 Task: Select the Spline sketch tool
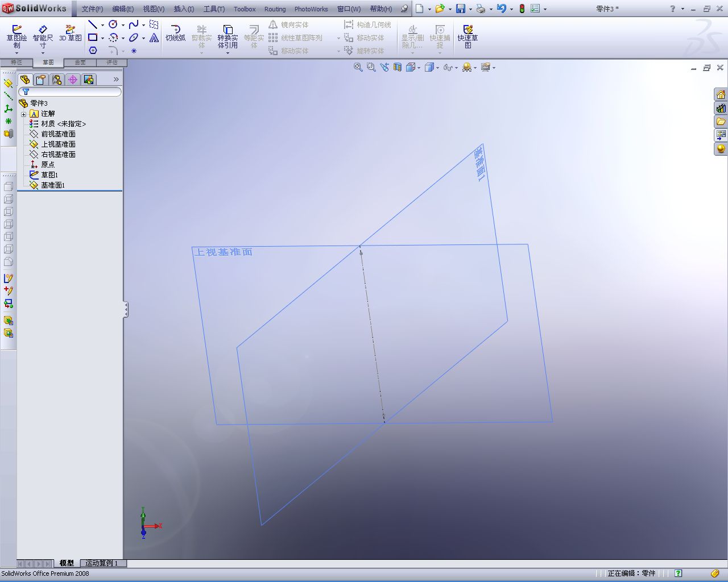click(x=134, y=24)
